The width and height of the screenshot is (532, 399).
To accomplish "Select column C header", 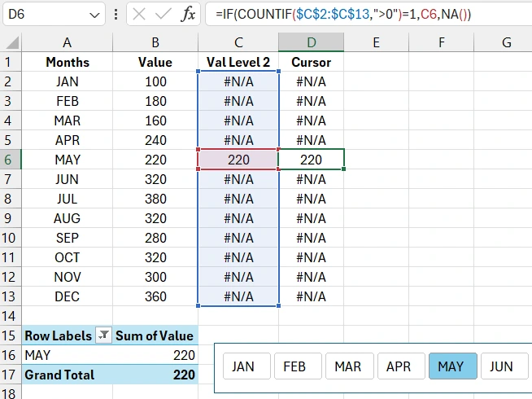I will coord(238,42).
